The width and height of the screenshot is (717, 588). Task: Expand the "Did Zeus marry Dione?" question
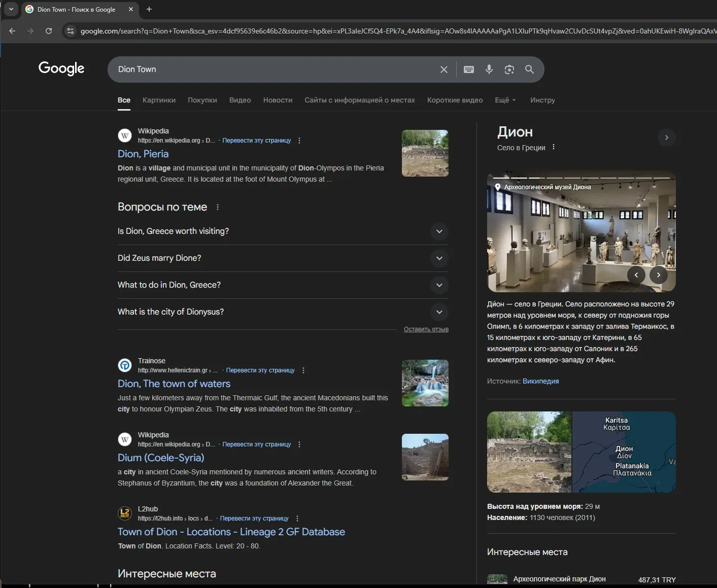click(439, 258)
